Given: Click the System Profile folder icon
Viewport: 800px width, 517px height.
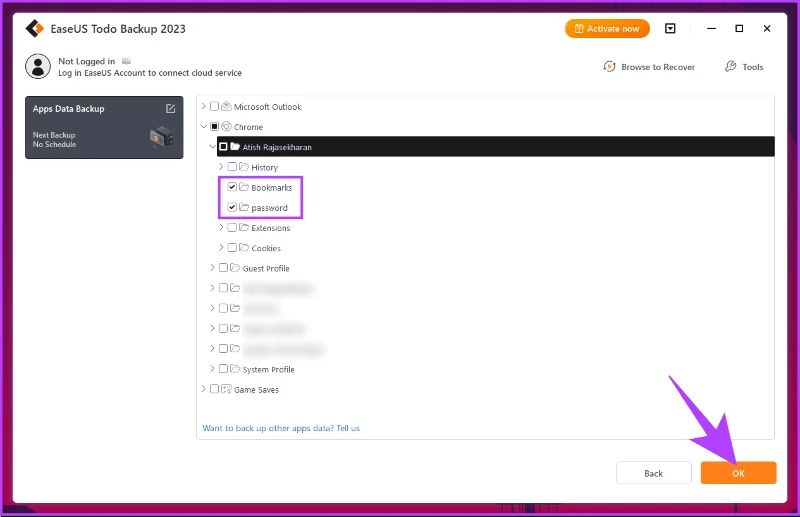Looking at the screenshot, I should (x=235, y=368).
